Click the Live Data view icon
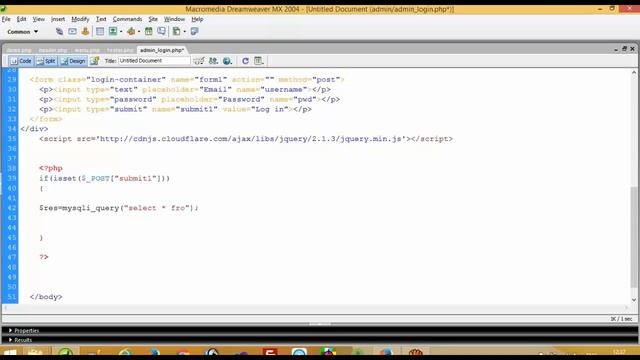 point(95,61)
